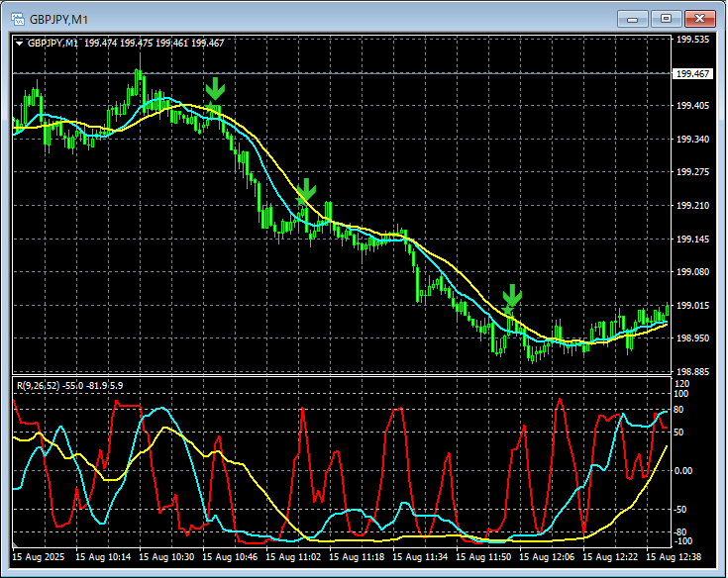Click the 15 Aug 11:34 time label
This screenshot has height=578, width=728.
pos(420,556)
